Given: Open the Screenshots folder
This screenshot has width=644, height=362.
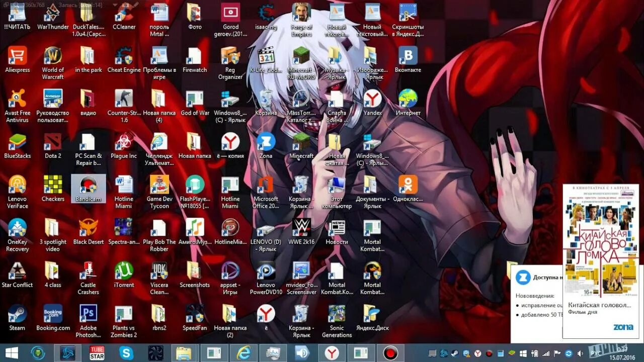Looking at the screenshot, I should (x=195, y=275).
